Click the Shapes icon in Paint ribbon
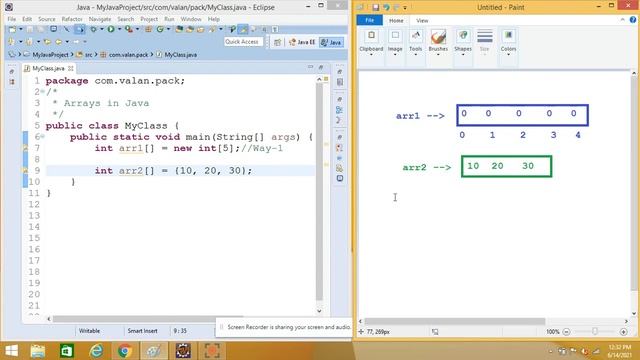Image resolution: width=640 pixels, height=360 pixels. [x=463, y=36]
